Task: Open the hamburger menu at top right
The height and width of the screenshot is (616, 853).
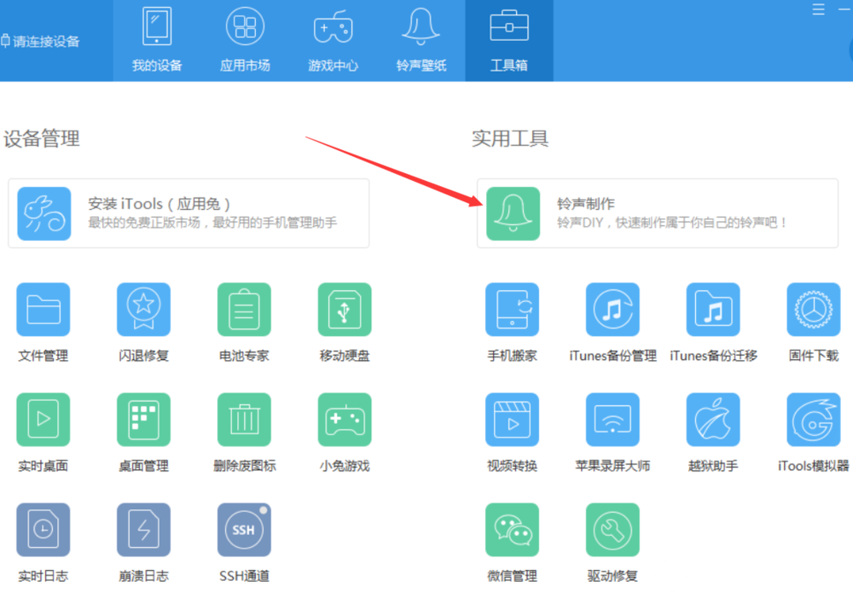Action: click(817, 10)
